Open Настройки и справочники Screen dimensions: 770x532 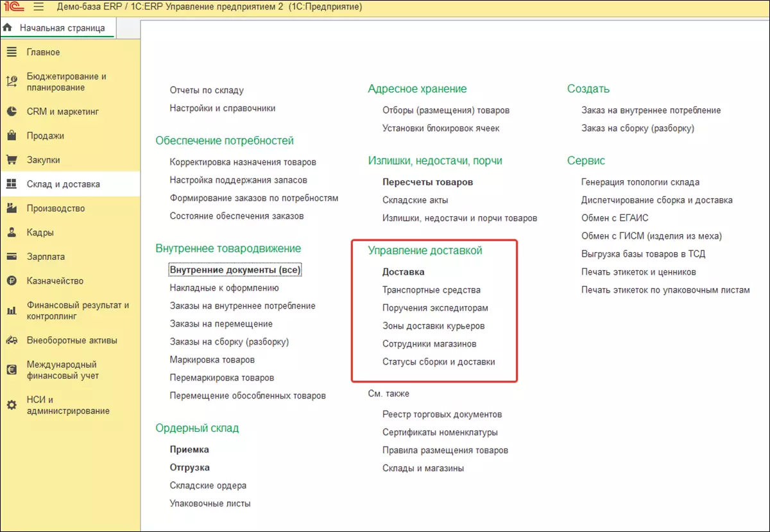(223, 108)
